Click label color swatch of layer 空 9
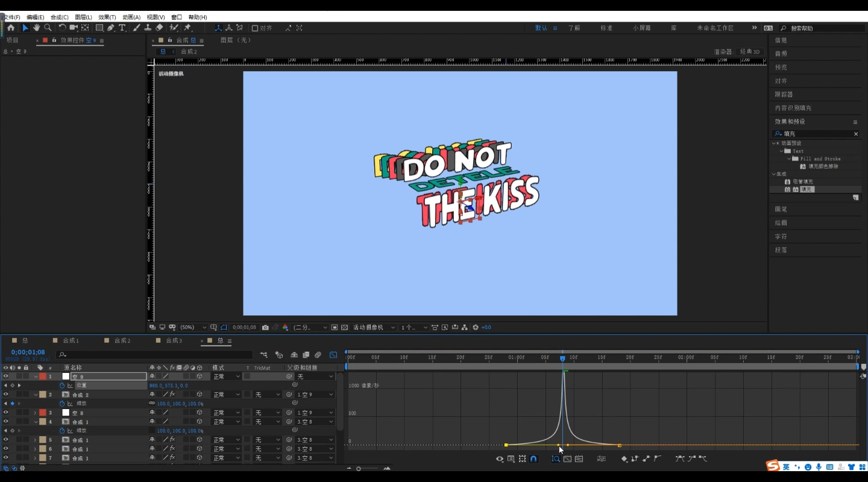 click(x=43, y=376)
